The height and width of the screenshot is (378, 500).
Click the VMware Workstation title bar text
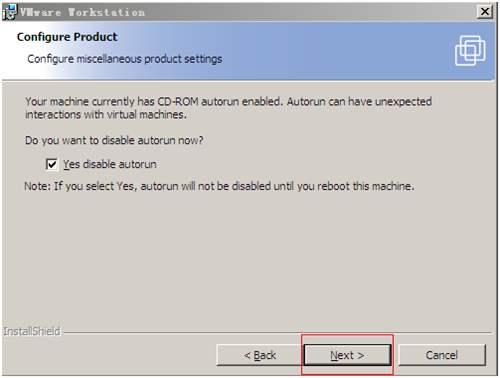(82, 13)
